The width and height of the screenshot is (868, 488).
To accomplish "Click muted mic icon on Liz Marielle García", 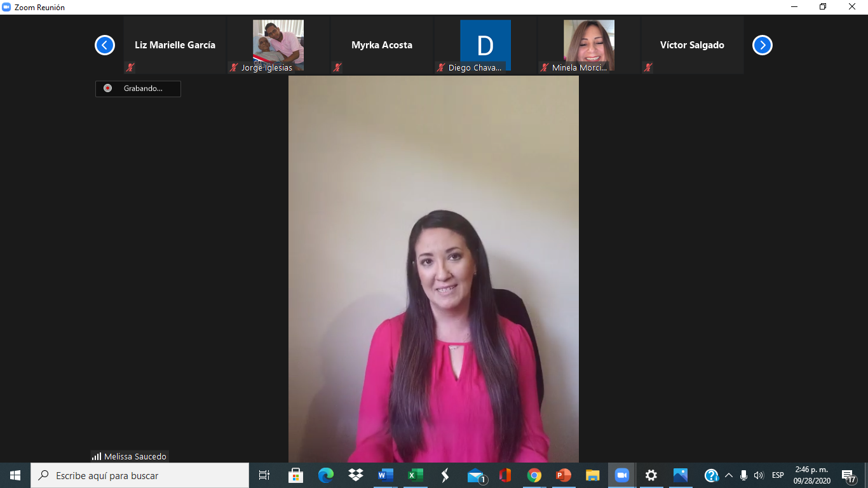I will pyautogui.click(x=130, y=67).
